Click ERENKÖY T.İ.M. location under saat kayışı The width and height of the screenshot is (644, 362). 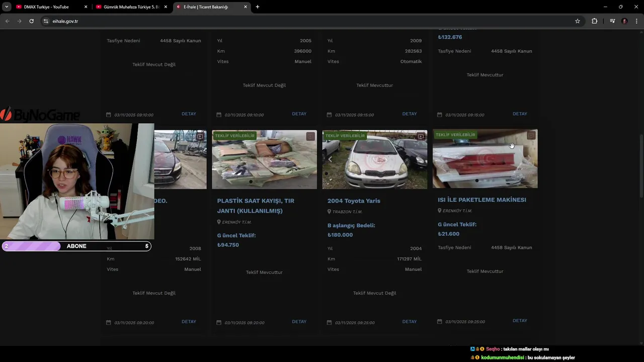pyautogui.click(x=236, y=222)
